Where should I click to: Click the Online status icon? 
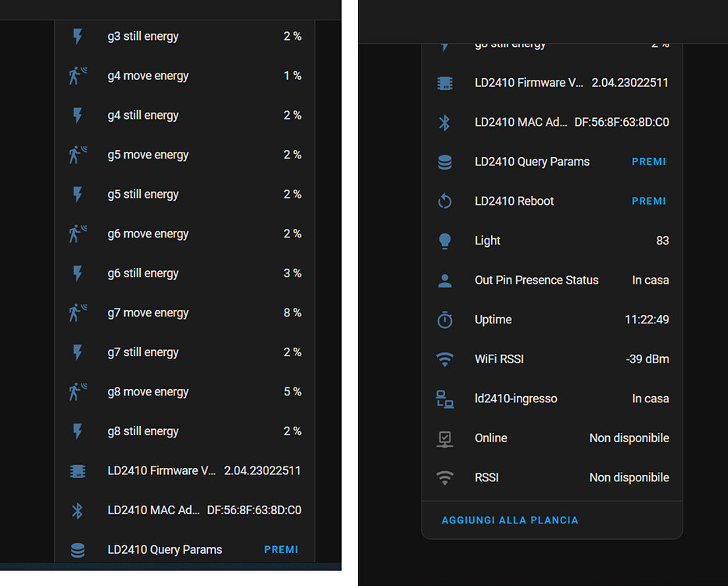(x=445, y=438)
